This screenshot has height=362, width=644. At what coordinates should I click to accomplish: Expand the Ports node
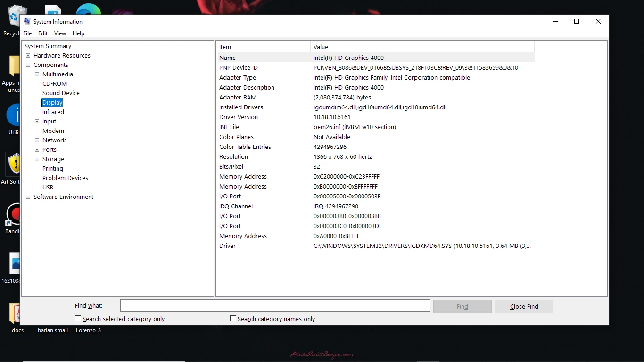(37, 150)
